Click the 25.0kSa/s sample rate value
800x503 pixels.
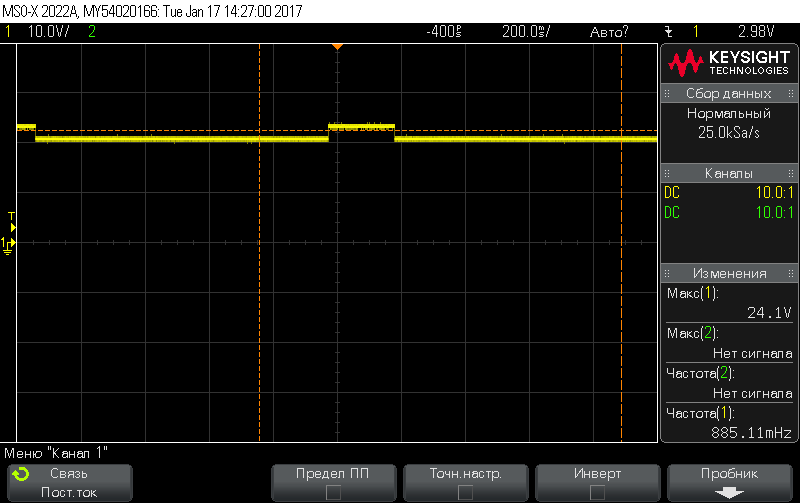click(729, 133)
